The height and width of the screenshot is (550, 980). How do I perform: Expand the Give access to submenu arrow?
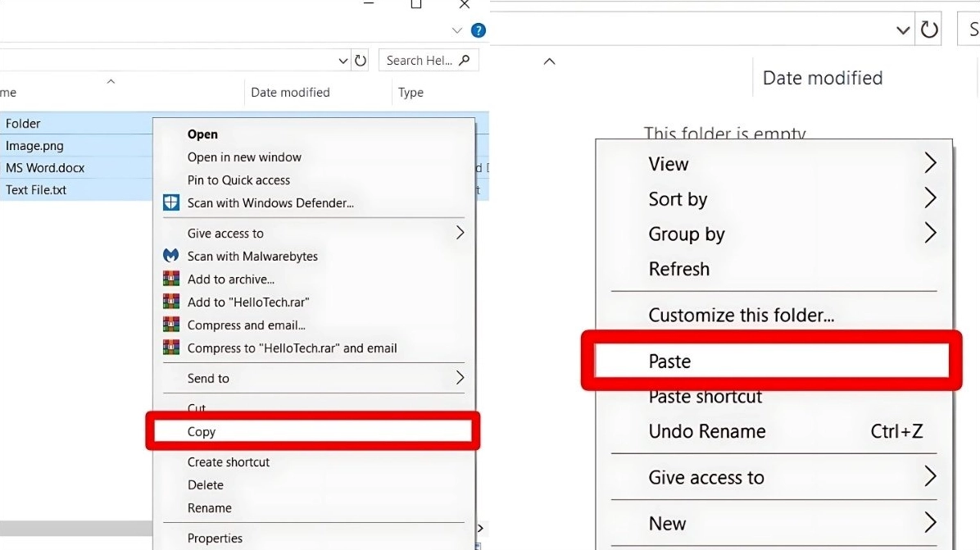[x=460, y=233]
